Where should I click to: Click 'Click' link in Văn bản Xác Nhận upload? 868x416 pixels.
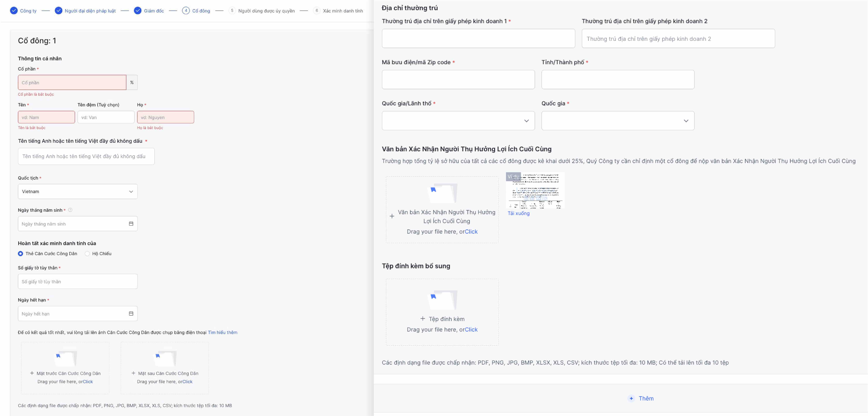coord(471,232)
